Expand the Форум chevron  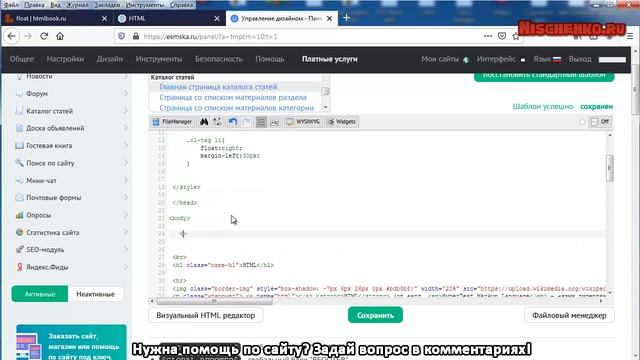[125, 93]
